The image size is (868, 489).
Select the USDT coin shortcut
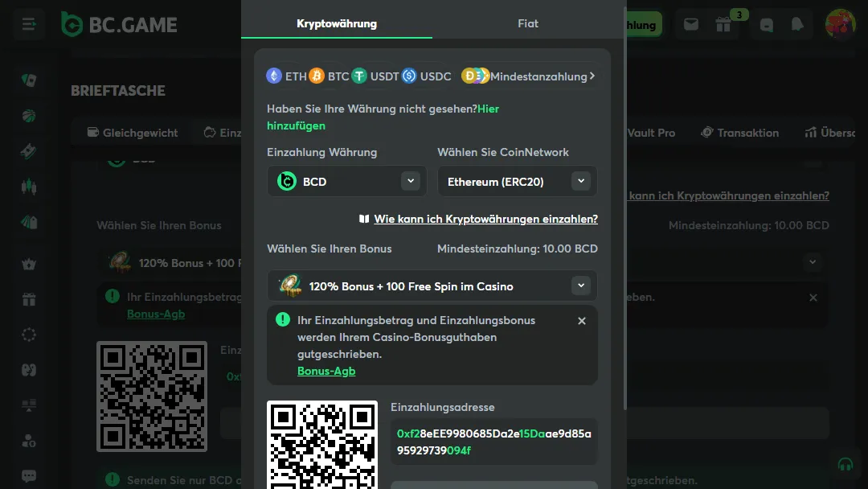pos(375,76)
